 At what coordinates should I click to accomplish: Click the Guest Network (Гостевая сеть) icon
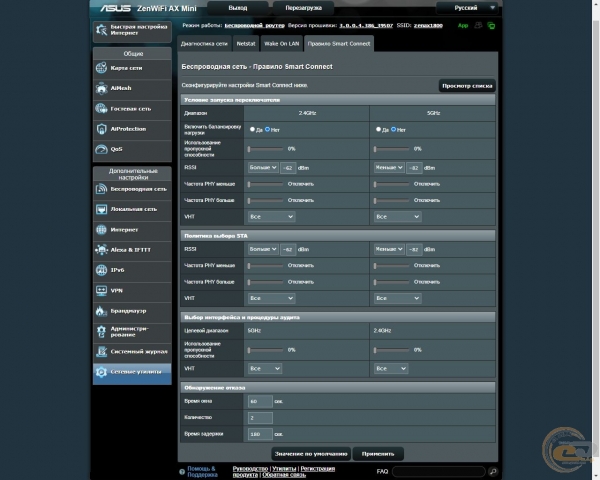pyautogui.click(x=101, y=109)
